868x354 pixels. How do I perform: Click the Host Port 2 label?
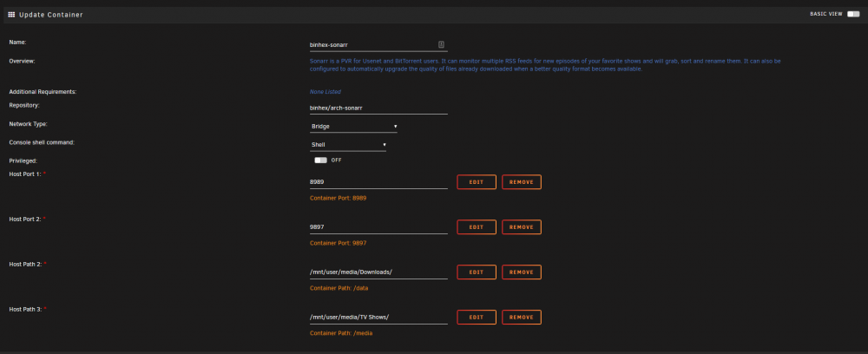pyautogui.click(x=25, y=219)
